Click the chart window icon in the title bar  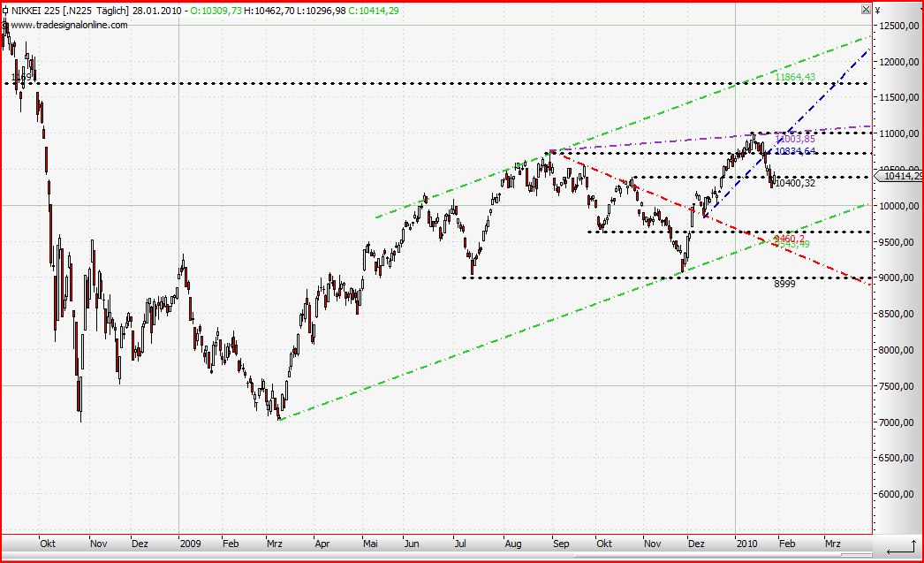(x=5, y=11)
